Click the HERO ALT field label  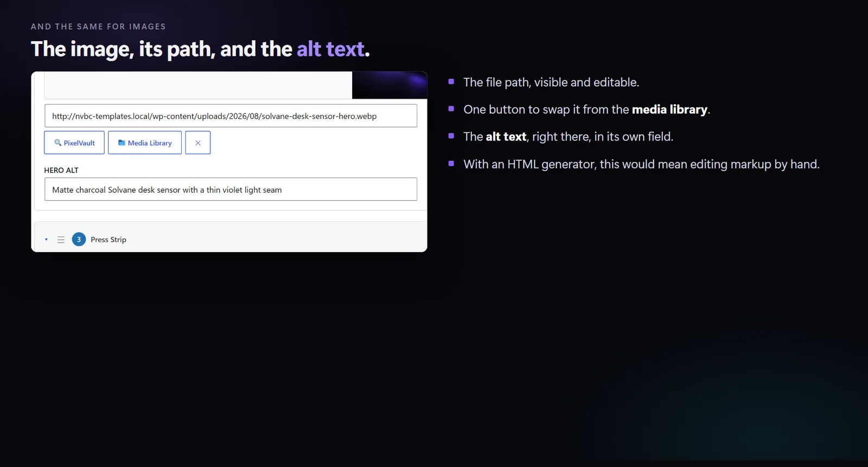[61, 170]
